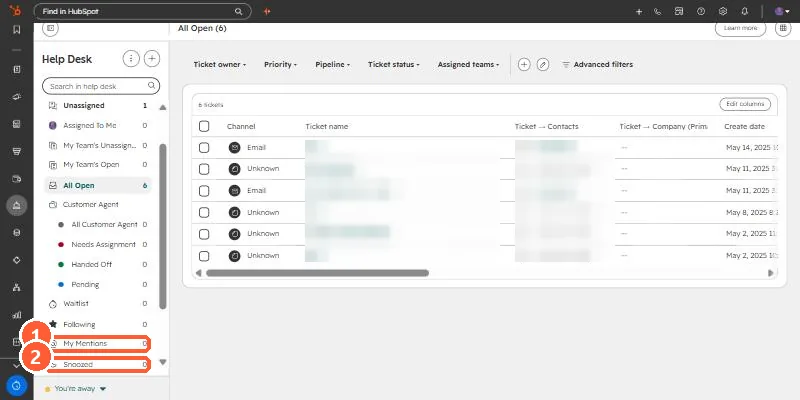Open the notifications bell
This screenshot has height=400, width=800.
[744, 11]
